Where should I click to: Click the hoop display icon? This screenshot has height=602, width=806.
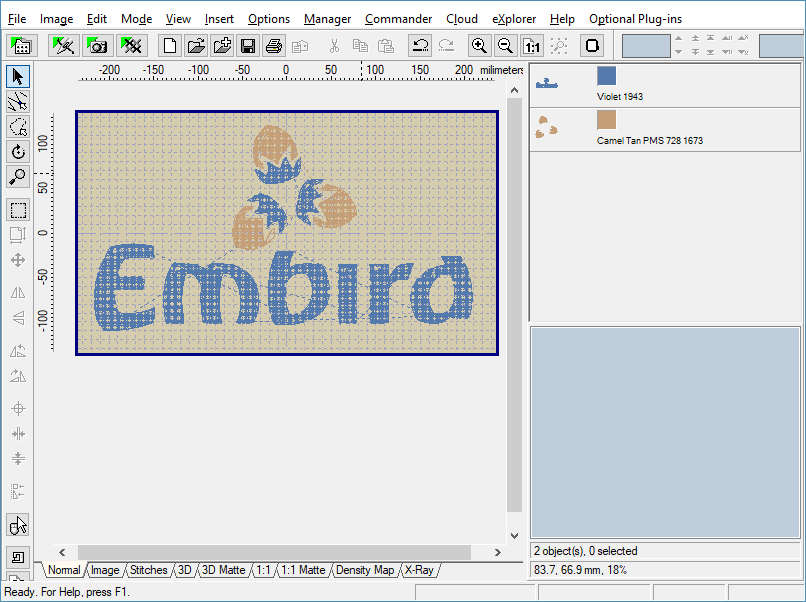pyautogui.click(x=592, y=46)
